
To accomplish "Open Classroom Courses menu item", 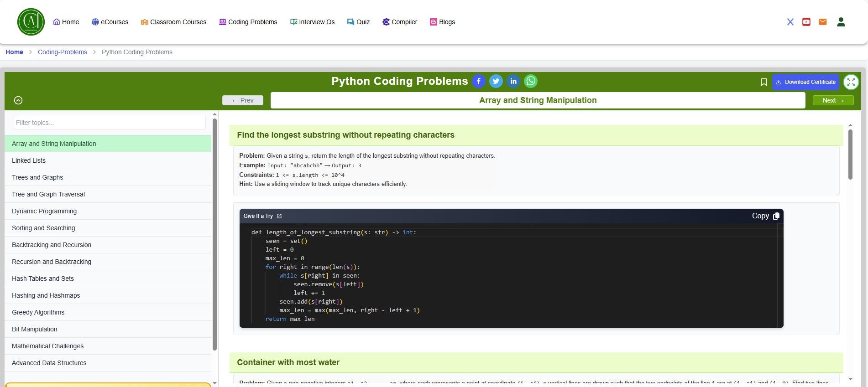I will (x=173, y=22).
